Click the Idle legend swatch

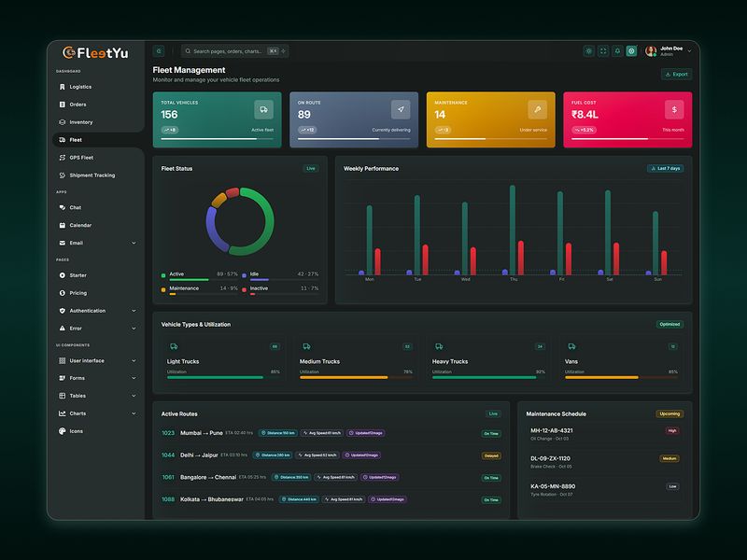pos(244,275)
